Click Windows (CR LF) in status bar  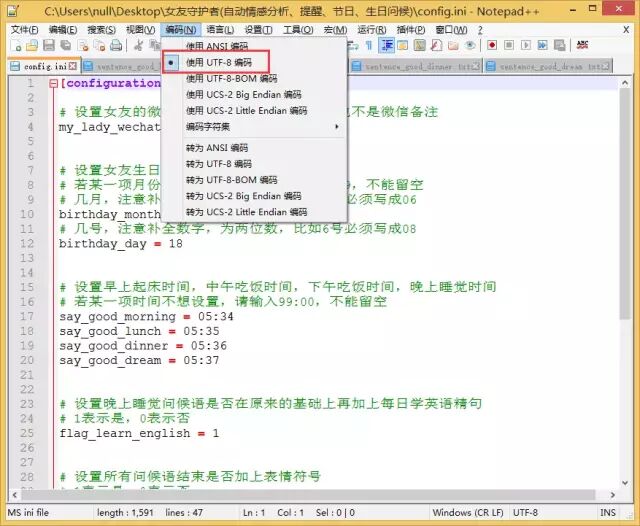tap(468, 513)
